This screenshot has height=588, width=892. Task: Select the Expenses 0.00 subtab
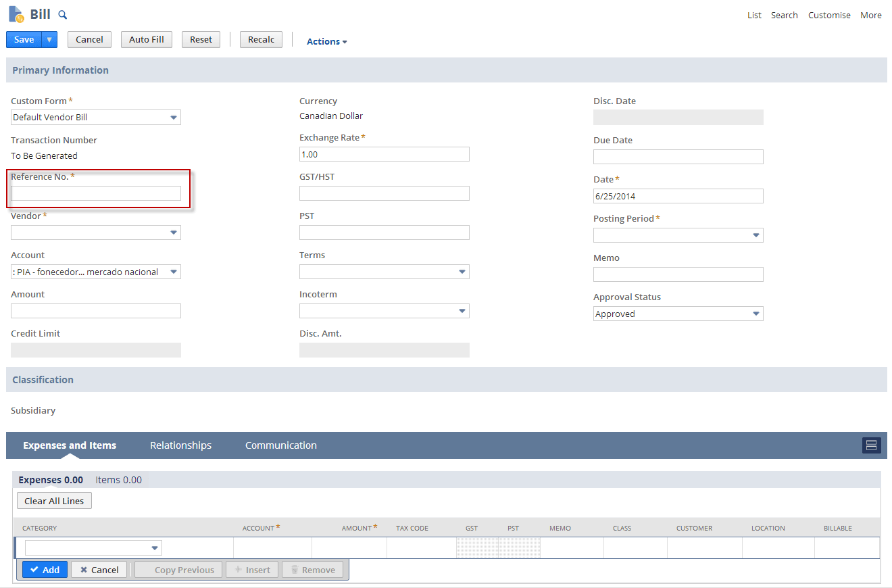(51, 480)
